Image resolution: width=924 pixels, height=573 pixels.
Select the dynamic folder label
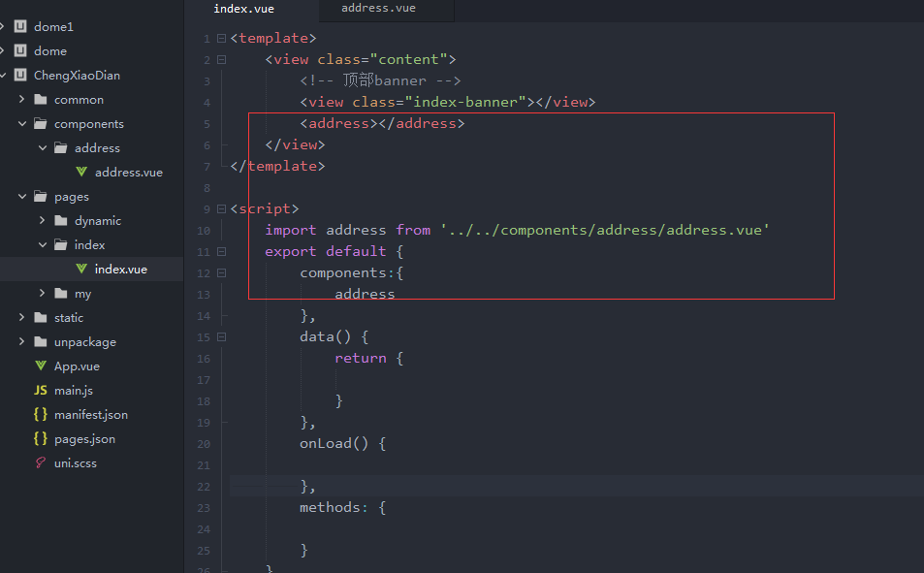98,221
